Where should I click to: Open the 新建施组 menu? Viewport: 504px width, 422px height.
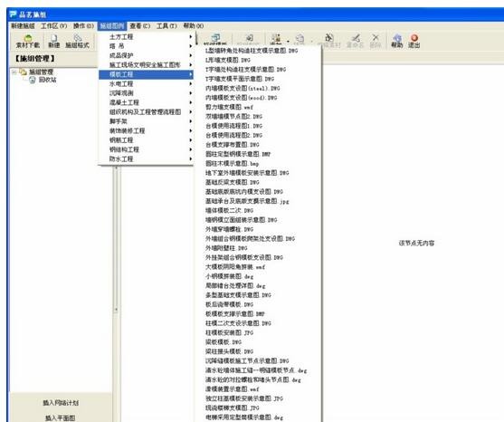point(23,26)
